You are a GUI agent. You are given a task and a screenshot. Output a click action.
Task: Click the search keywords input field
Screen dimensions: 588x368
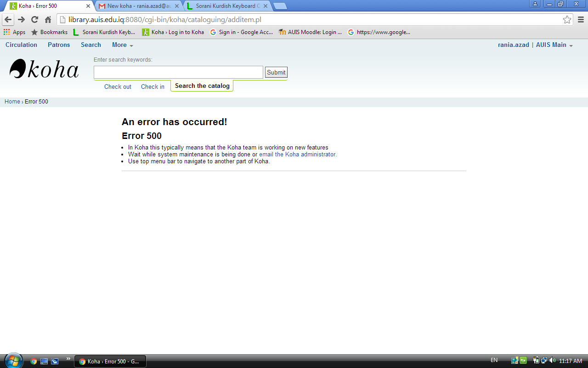(178, 72)
